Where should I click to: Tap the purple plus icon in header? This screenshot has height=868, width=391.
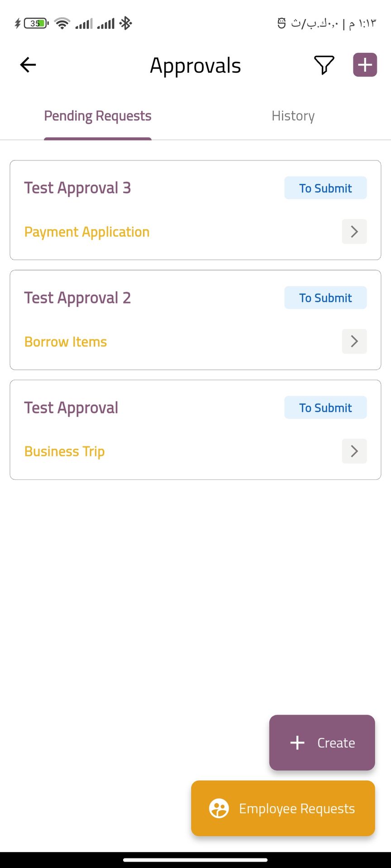click(x=365, y=65)
